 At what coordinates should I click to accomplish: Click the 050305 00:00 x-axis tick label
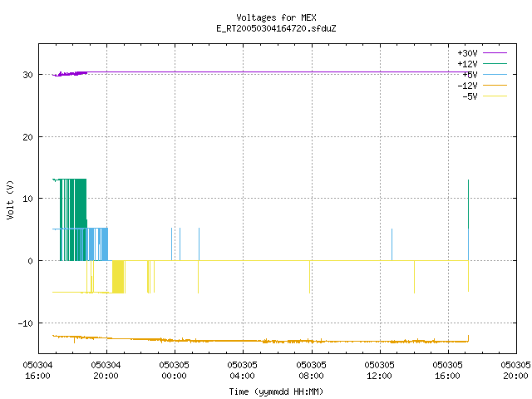pyautogui.click(x=174, y=370)
